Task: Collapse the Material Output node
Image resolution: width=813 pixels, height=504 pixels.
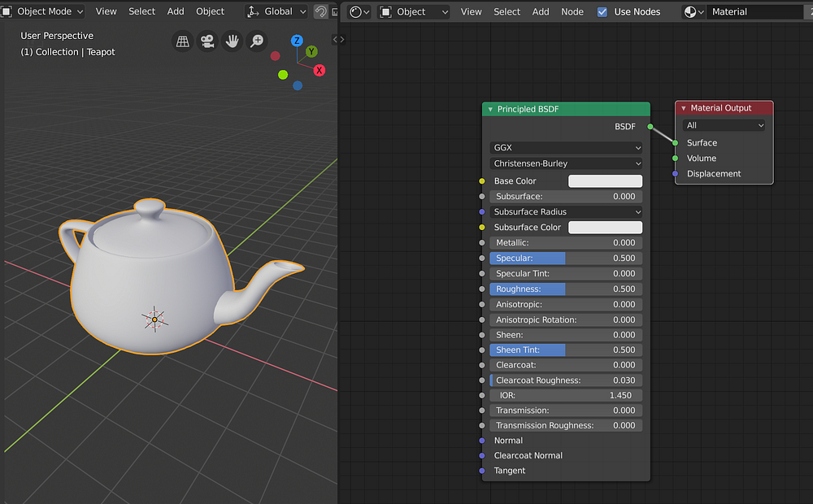Action: coord(684,108)
